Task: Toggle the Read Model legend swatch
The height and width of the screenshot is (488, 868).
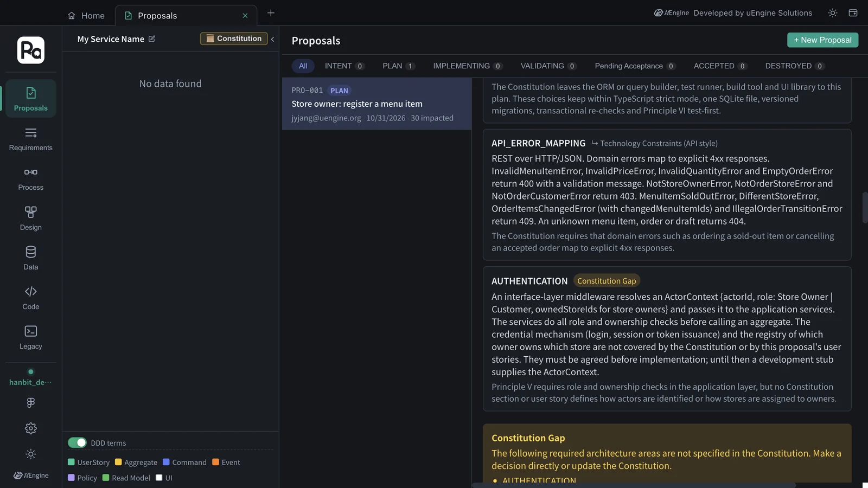Action: click(x=106, y=478)
